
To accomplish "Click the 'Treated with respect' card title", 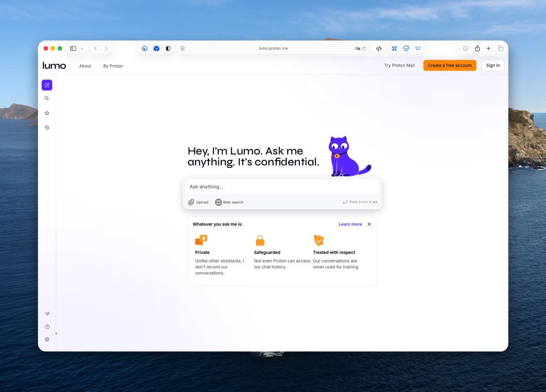I will click(334, 253).
